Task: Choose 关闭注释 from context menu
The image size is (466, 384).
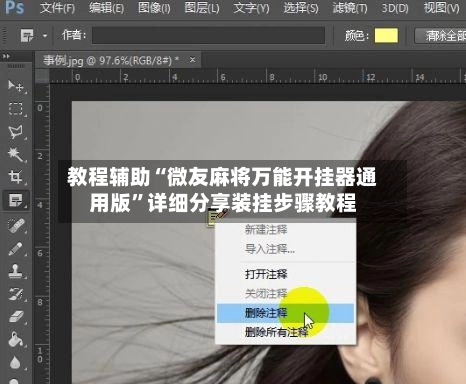Action: click(266, 294)
